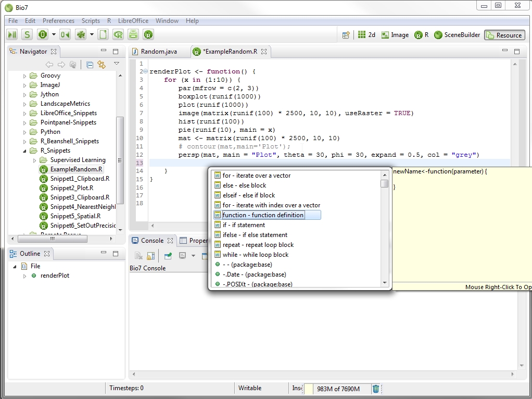Viewport: 532px width, 399px height.
Task: Expand the Jython folder
Action: (x=24, y=94)
